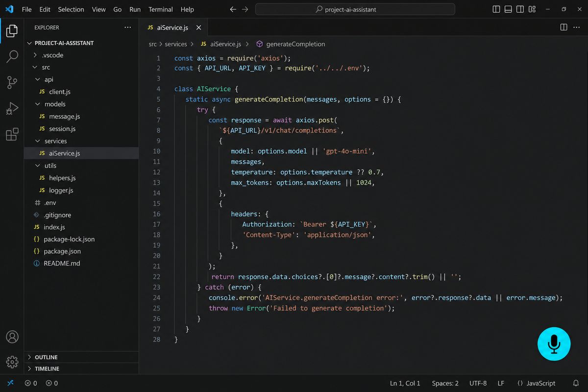This screenshot has height=392, width=588.
Task: Expand the .vscode folder
Action: pyautogui.click(x=81, y=55)
